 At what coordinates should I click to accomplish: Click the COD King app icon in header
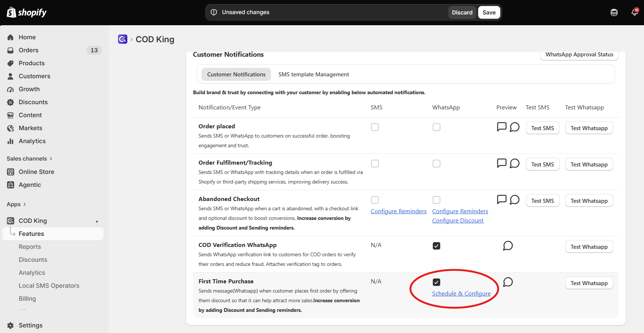(x=122, y=39)
